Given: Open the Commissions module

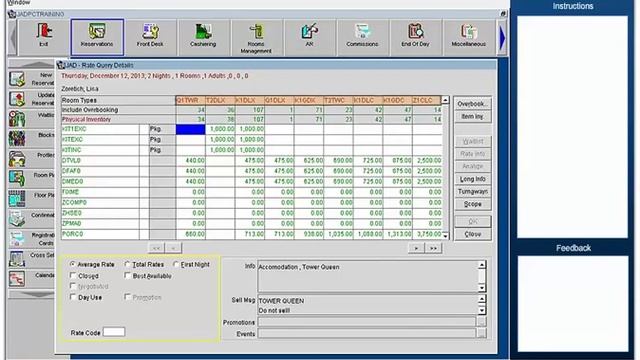Looking at the screenshot, I should 362,37.
